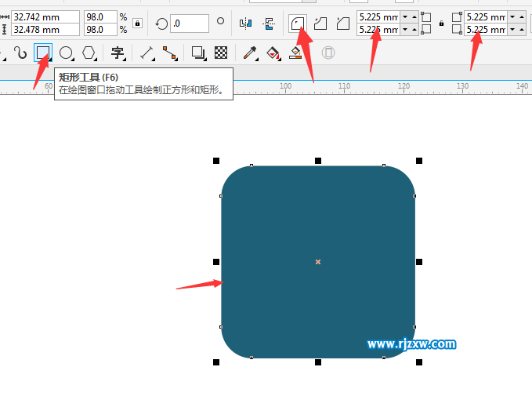Choose the Round corner style
Screen dimensions: 532x407
(298, 24)
